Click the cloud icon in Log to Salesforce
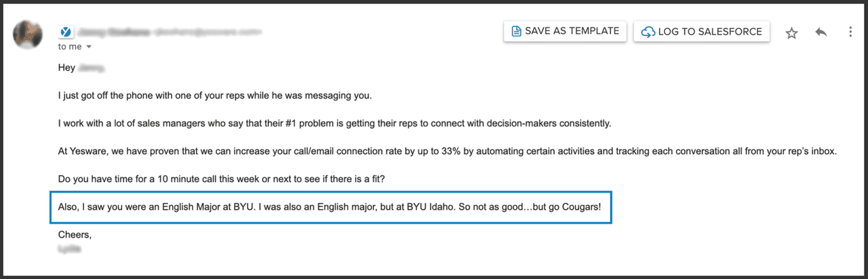The height and width of the screenshot is (279, 868). point(648,32)
